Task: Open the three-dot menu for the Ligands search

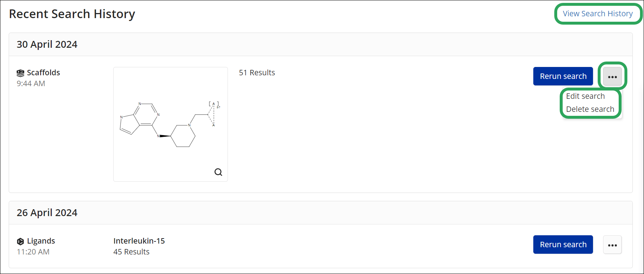Action: coord(612,245)
